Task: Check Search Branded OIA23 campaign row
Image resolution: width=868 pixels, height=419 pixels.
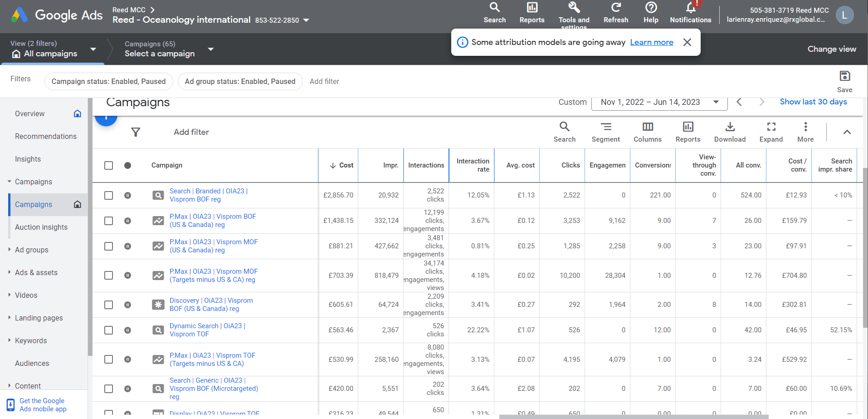Action: pyautogui.click(x=108, y=195)
